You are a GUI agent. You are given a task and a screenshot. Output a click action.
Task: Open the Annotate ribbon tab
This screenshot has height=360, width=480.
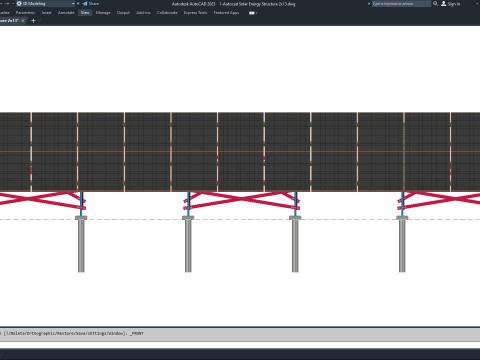[x=66, y=13]
